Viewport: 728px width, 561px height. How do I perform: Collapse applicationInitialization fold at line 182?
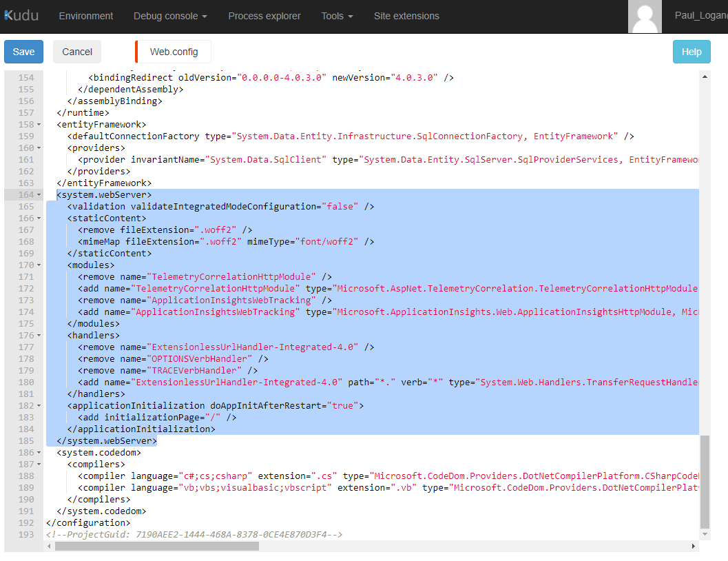(39, 405)
